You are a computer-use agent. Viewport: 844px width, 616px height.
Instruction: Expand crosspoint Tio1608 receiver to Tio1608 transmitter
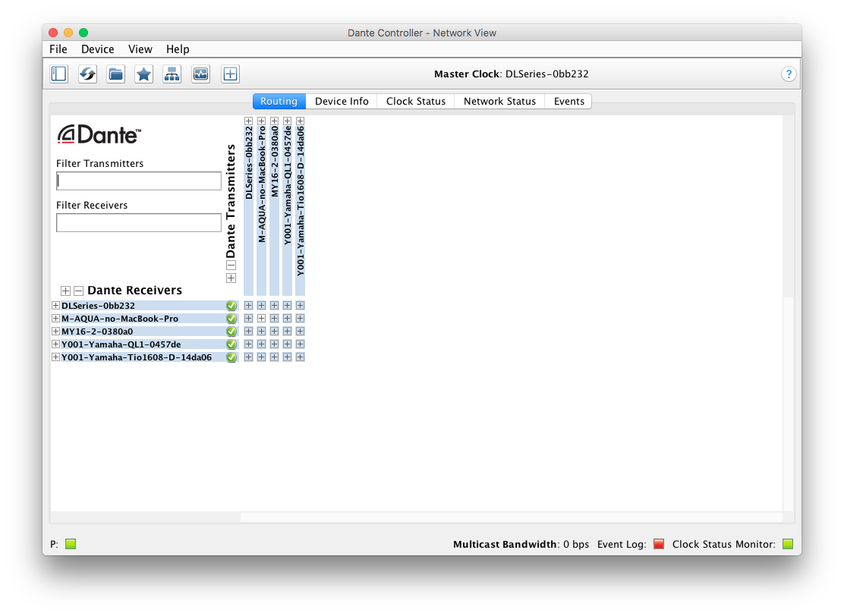click(300, 357)
